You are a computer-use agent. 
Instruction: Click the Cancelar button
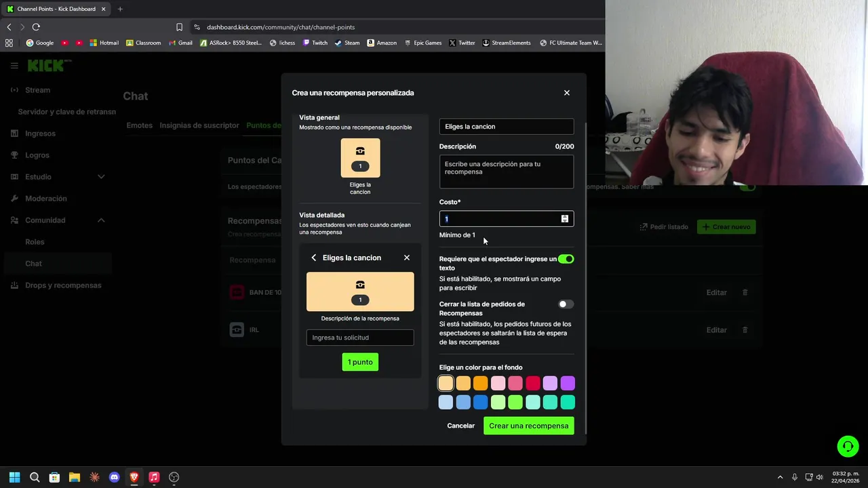(461, 426)
